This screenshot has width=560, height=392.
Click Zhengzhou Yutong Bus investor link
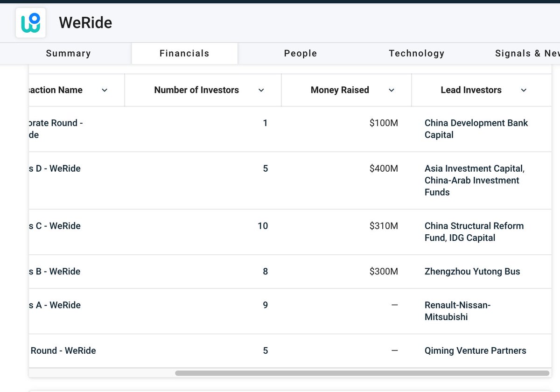click(x=472, y=272)
